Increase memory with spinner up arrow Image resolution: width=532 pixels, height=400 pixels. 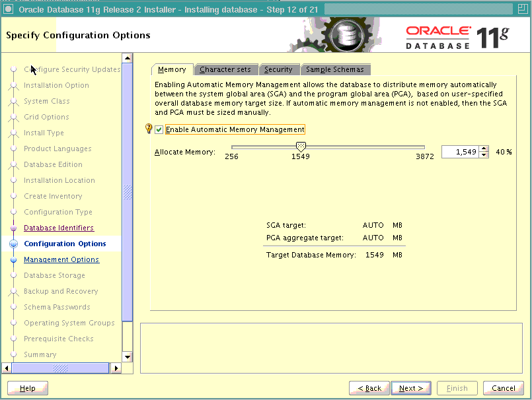(x=483, y=149)
